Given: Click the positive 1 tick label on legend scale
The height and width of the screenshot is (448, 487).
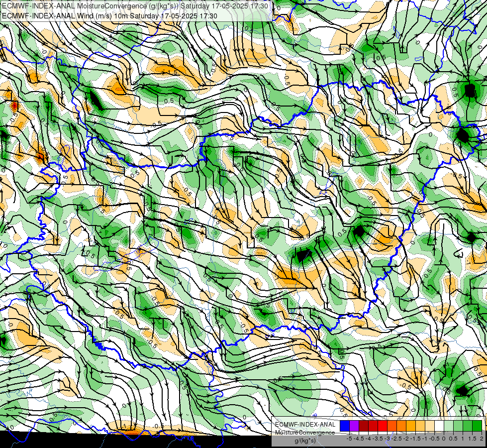Looking at the screenshot, I should 463,439.
